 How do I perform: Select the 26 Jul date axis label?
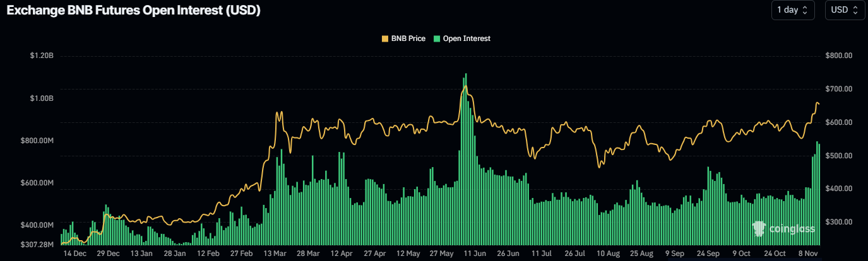pyautogui.click(x=576, y=254)
